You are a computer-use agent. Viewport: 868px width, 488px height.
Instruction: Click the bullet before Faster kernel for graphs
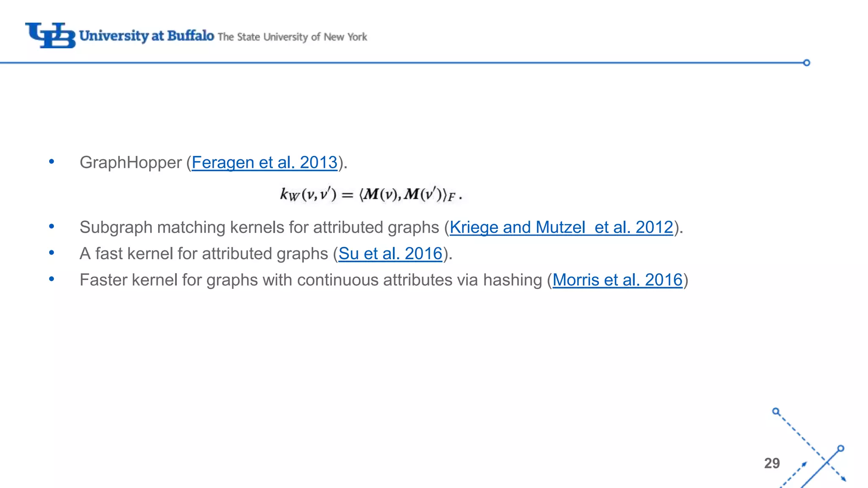tap(52, 279)
